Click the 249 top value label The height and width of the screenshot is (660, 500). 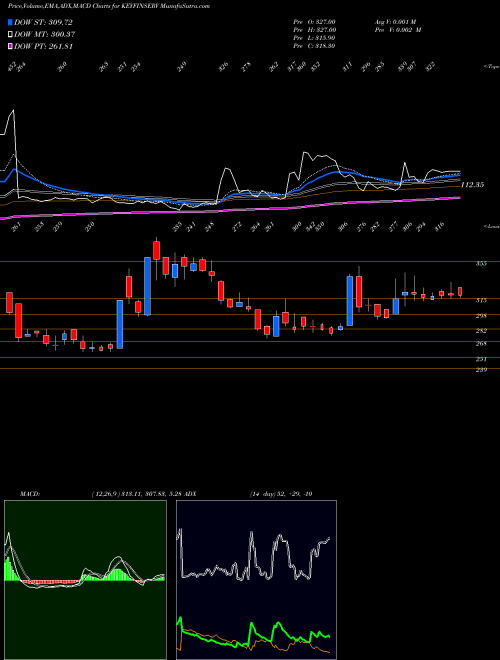coord(181,67)
